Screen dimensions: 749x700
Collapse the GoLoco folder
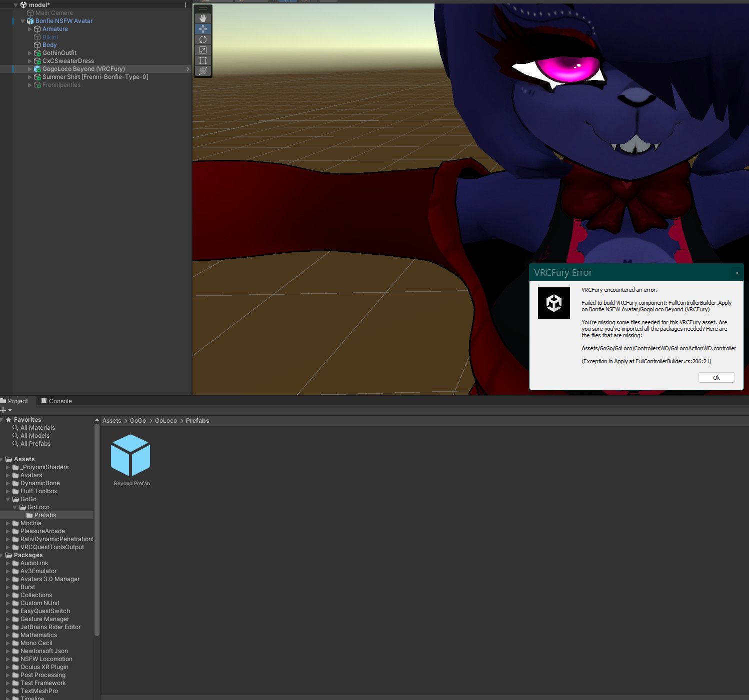pyautogui.click(x=15, y=507)
